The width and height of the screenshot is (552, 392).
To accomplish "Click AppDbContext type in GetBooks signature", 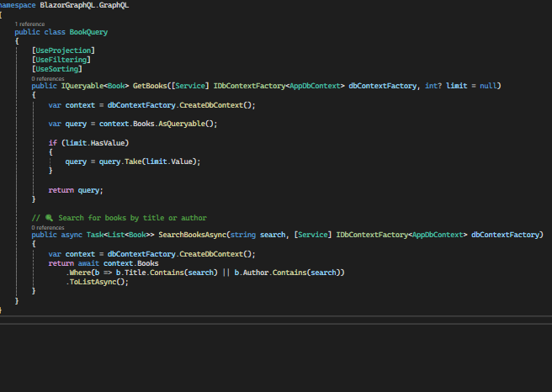I will tap(315, 86).
